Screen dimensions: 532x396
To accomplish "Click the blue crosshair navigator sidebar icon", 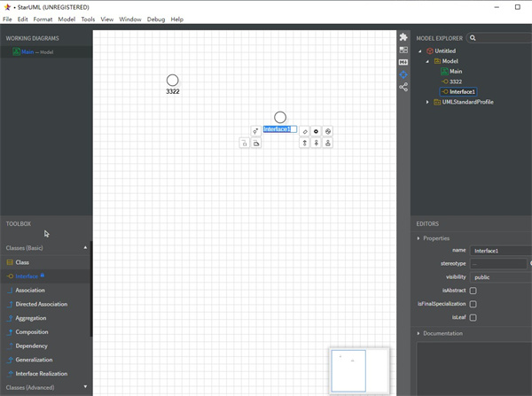I will coord(403,74).
